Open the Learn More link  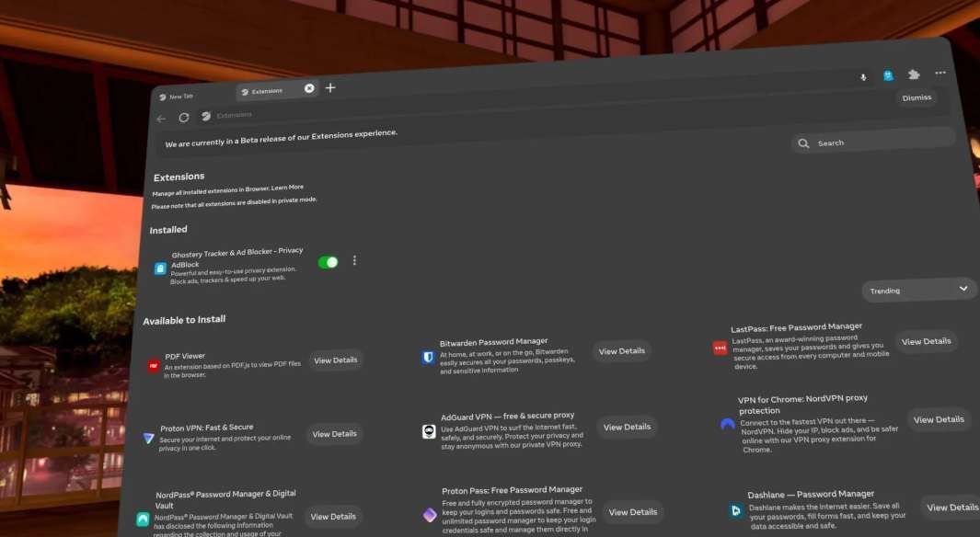tap(287, 188)
